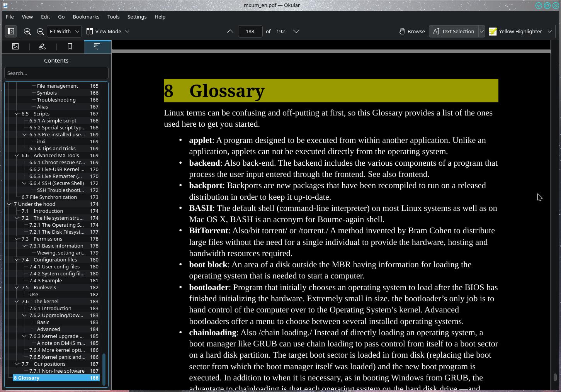
Task: Open the Fit Width zoom dropdown
Action: click(64, 31)
